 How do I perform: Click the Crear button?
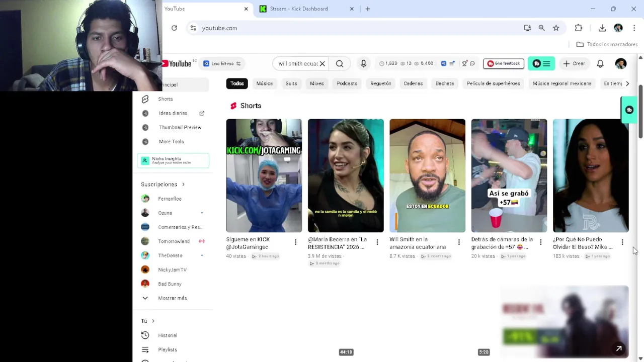click(574, 63)
